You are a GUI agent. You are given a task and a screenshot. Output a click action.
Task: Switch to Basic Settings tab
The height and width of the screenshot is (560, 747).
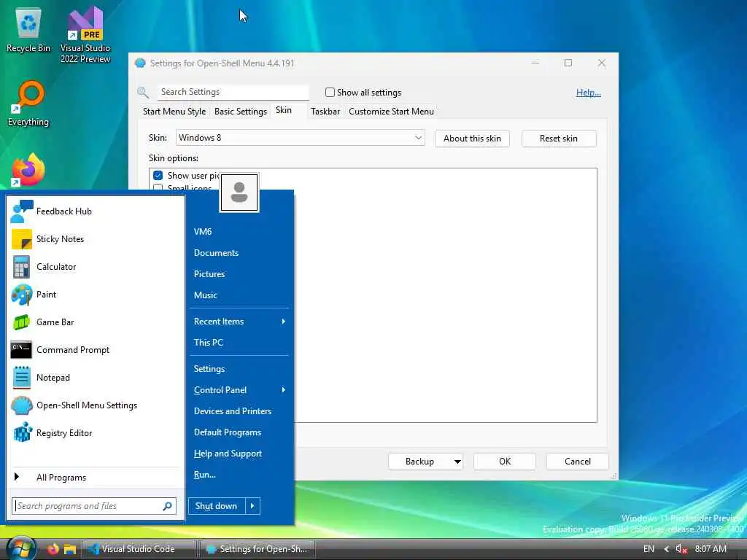click(241, 112)
